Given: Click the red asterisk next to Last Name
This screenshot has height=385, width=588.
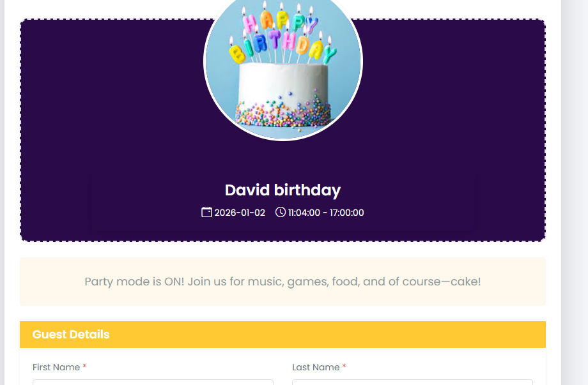Looking at the screenshot, I should point(344,367).
